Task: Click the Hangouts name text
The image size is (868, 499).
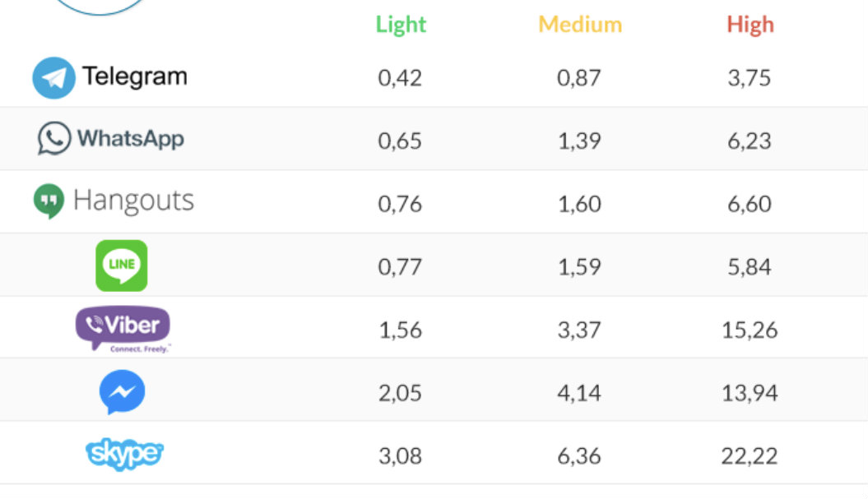Action: pos(133,201)
